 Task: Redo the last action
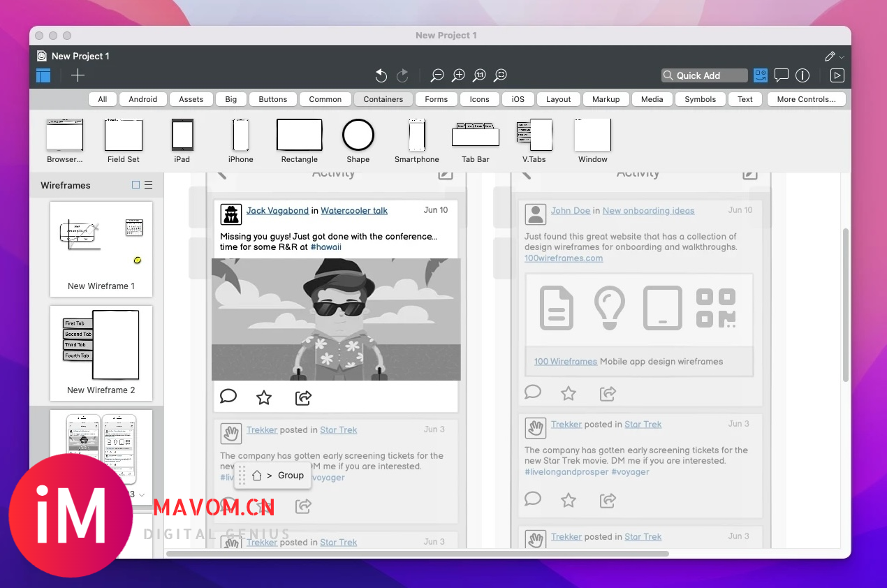coord(402,75)
